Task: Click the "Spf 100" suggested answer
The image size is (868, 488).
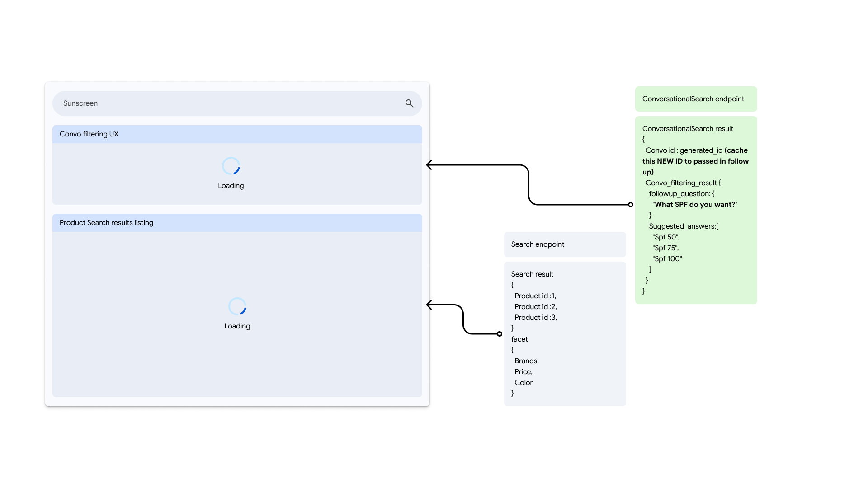Action: (667, 259)
